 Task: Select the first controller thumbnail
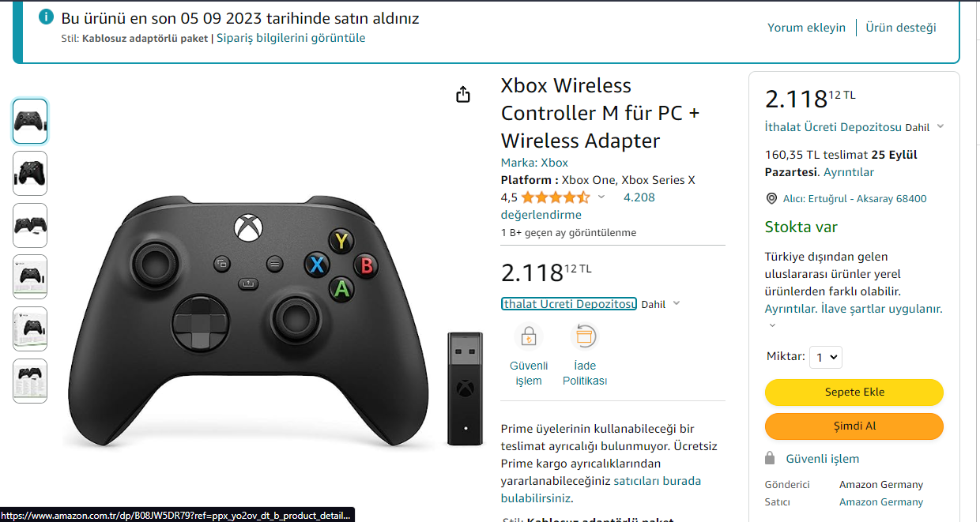coord(30,121)
